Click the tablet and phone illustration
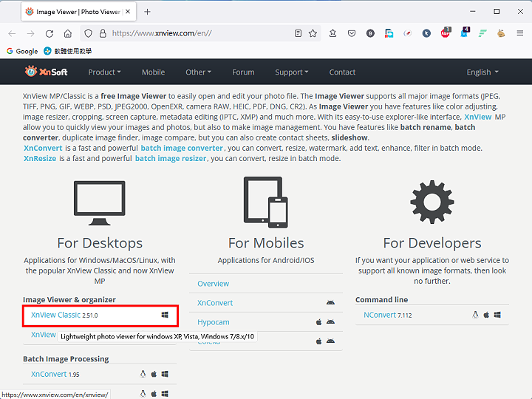 point(266,202)
